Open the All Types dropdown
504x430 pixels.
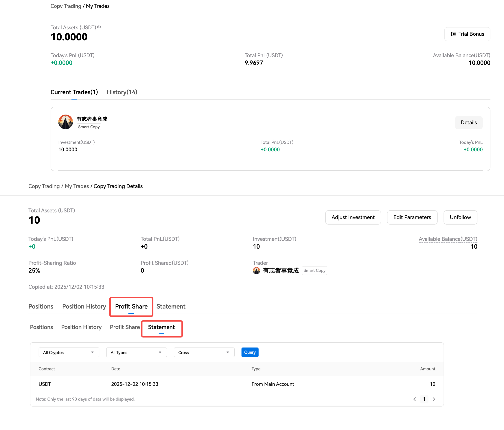(x=136, y=352)
